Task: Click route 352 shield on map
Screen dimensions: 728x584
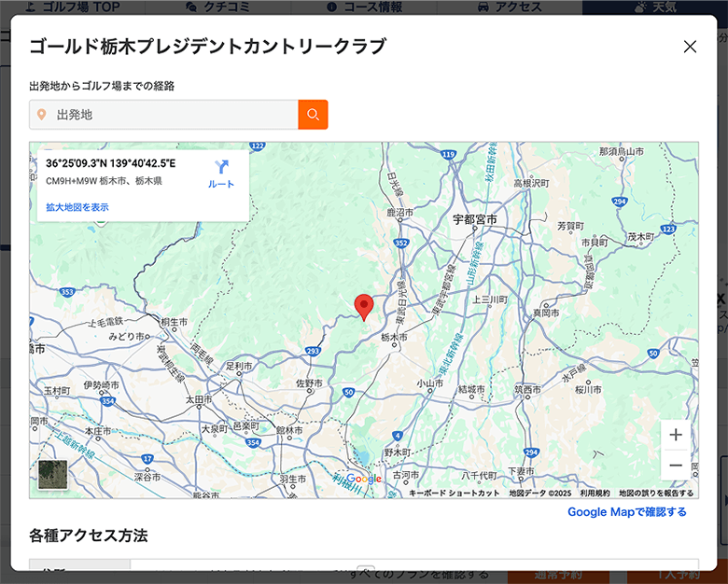Action: pos(401,243)
